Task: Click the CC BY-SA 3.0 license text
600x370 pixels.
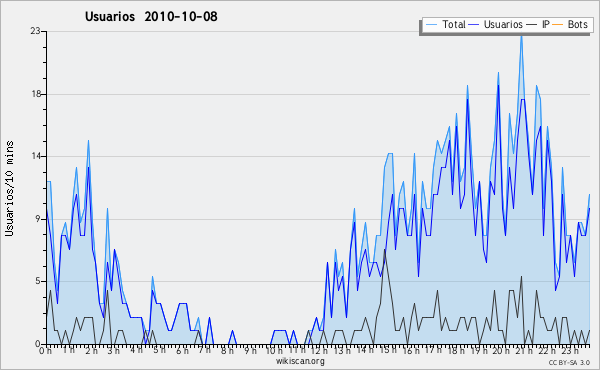Action: tap(569, 362)
